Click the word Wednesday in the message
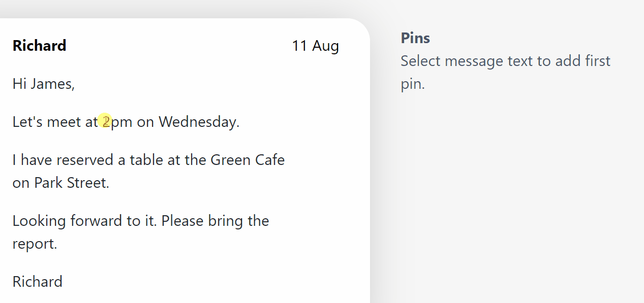 pos(199,122)
